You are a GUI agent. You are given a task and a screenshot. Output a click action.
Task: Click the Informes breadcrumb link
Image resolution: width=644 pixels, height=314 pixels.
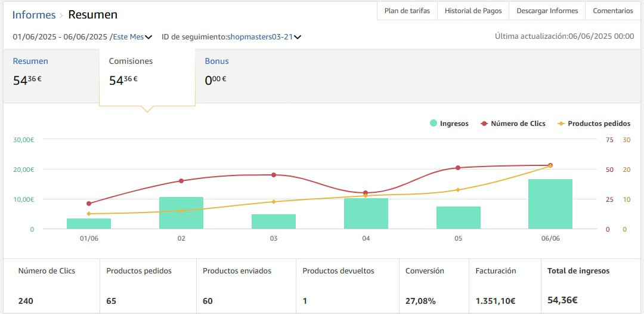pos(34,15)
